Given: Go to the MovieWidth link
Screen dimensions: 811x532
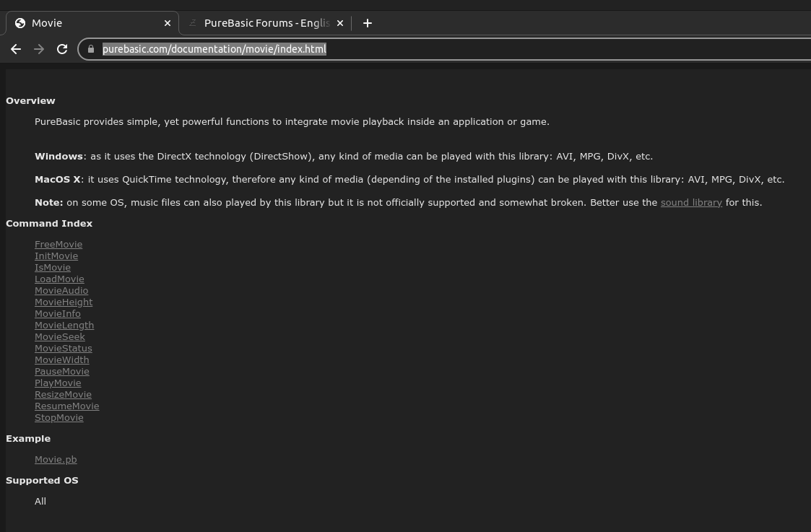Looking at the screenshot, I should point(61,359).
